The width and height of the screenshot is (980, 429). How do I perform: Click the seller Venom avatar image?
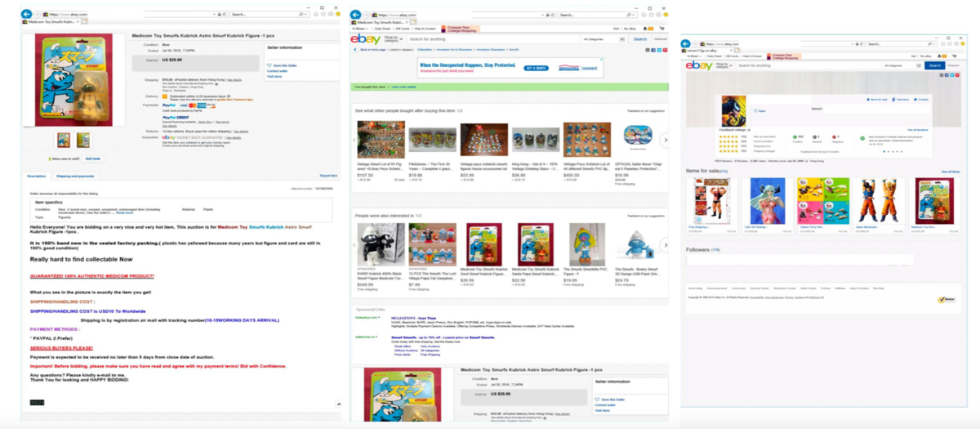pyautogui.click(x=732, y=111)
